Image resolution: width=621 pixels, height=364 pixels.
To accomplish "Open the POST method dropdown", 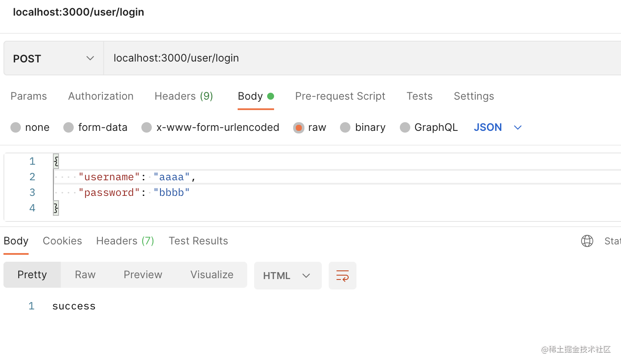I will click(53, 58).
